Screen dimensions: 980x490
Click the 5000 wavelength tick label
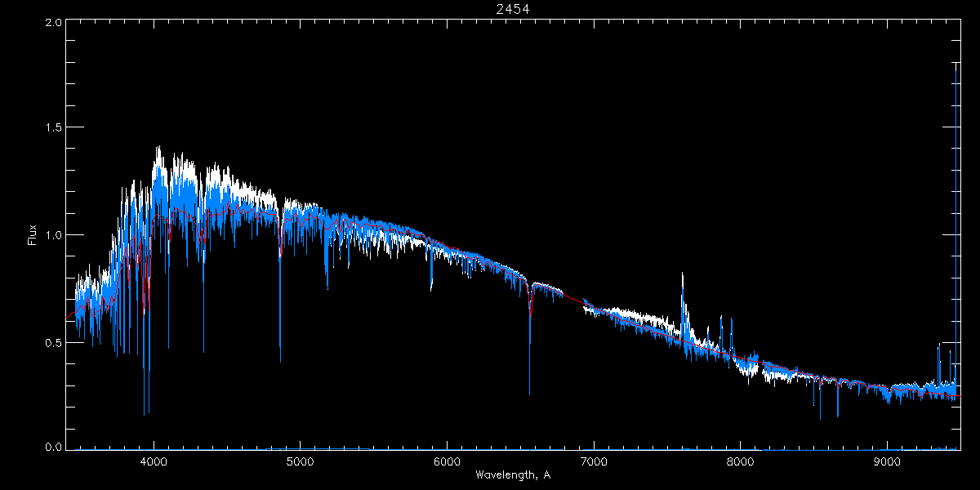coord(301,461)
